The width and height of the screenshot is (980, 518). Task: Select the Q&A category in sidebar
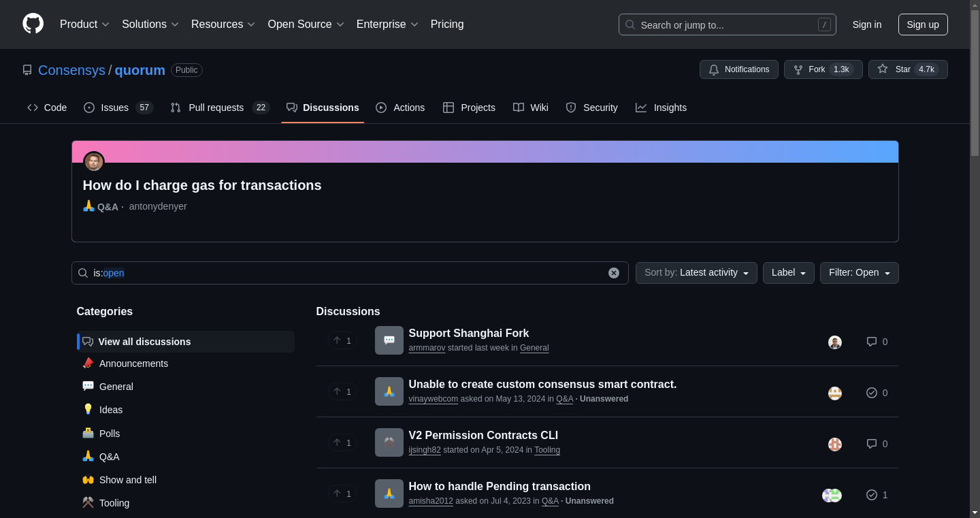[186, 457]
